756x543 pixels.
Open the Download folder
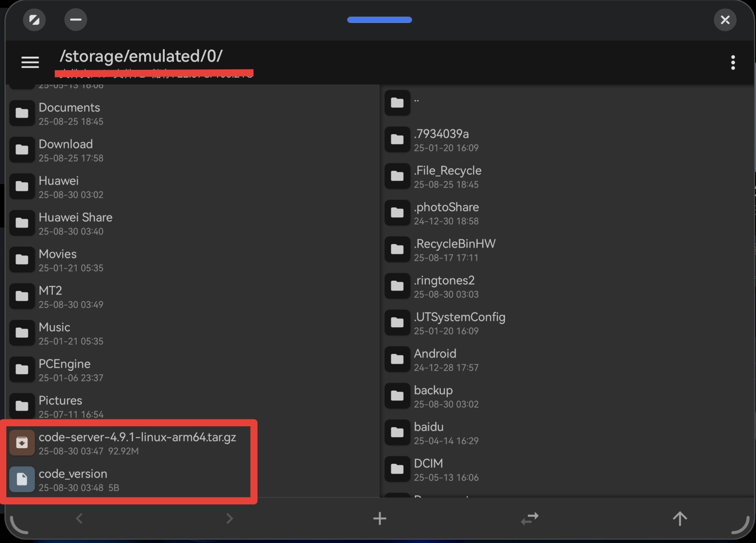pos(193,150)
